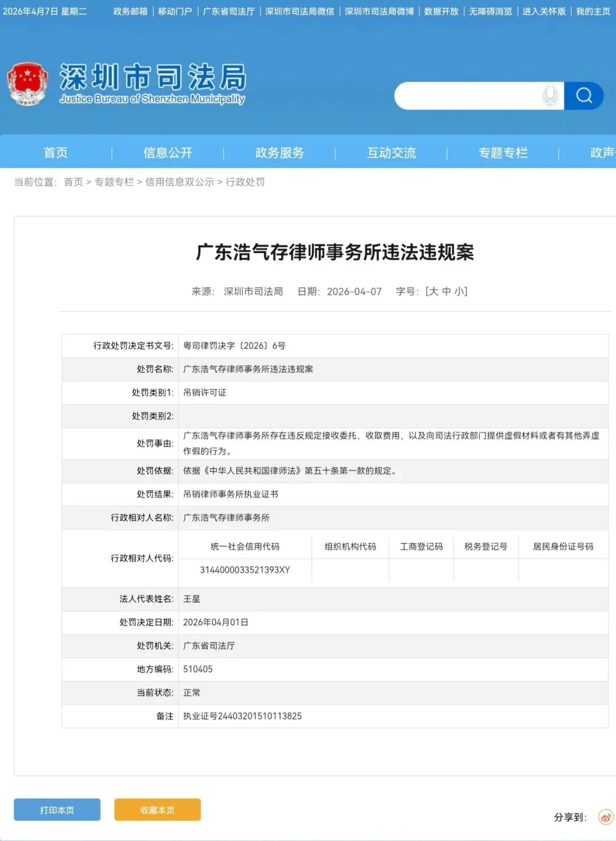Click 税务登记号 column header
The height and width of the screenshot is (841, 616).
click(486, 546)
